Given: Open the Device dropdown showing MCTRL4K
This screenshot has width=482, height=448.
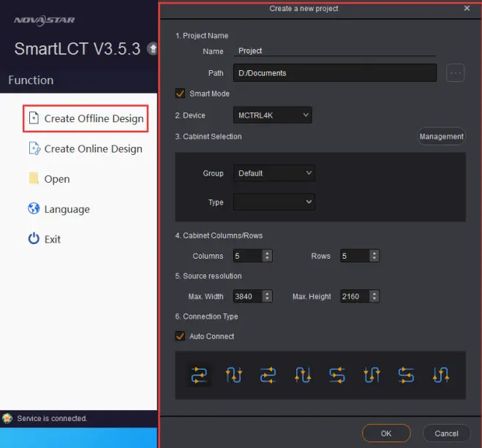Looking at the screenshot, I should click(273, 115).
